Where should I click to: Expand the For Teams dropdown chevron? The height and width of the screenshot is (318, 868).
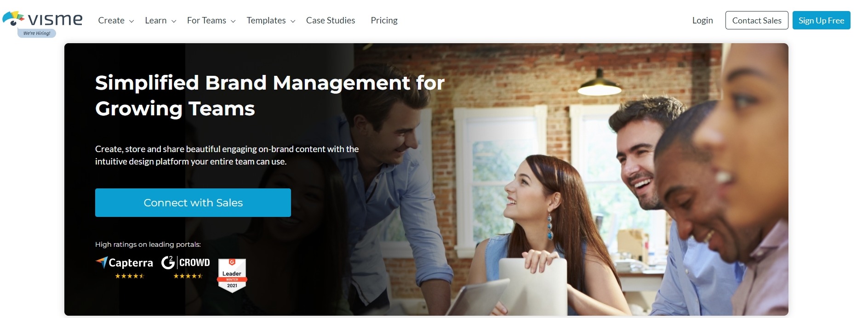233,21
